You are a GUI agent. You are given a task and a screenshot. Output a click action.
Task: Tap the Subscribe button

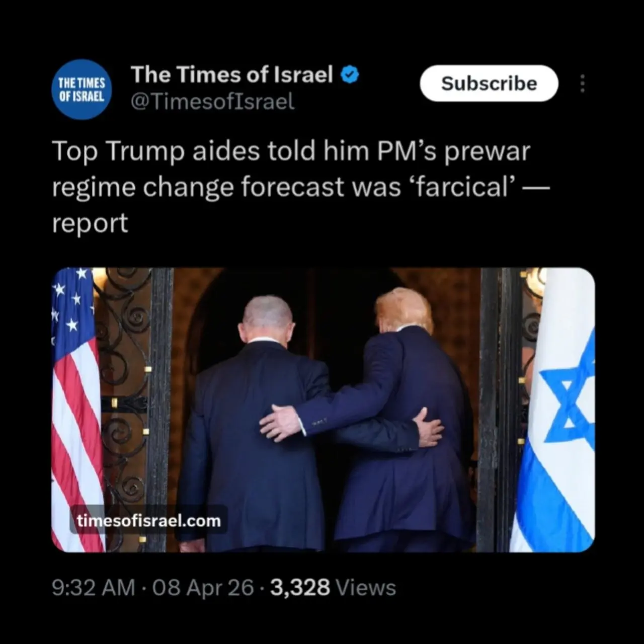489,84
